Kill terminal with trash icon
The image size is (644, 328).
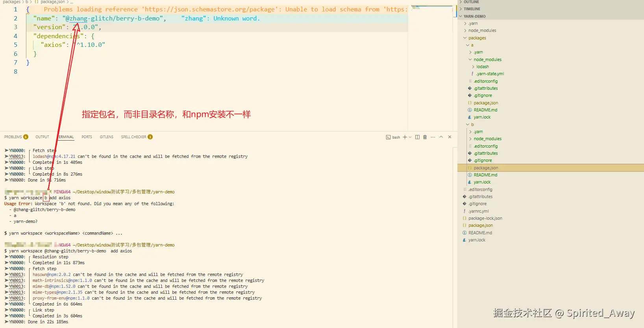click(x=425, y=137)
